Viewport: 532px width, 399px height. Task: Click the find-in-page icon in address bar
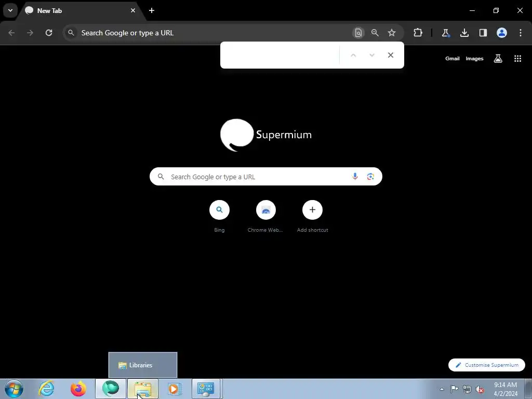pos(358,33)
